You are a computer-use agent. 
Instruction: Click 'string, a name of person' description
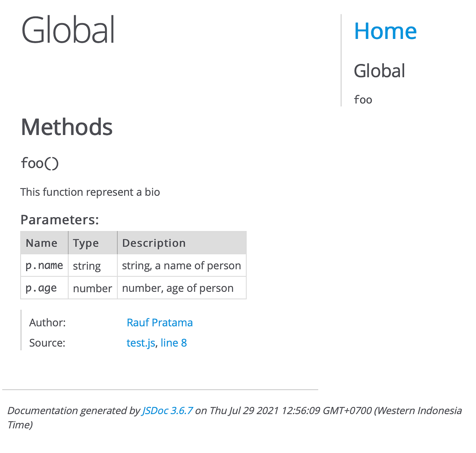(x=182, y=265)
